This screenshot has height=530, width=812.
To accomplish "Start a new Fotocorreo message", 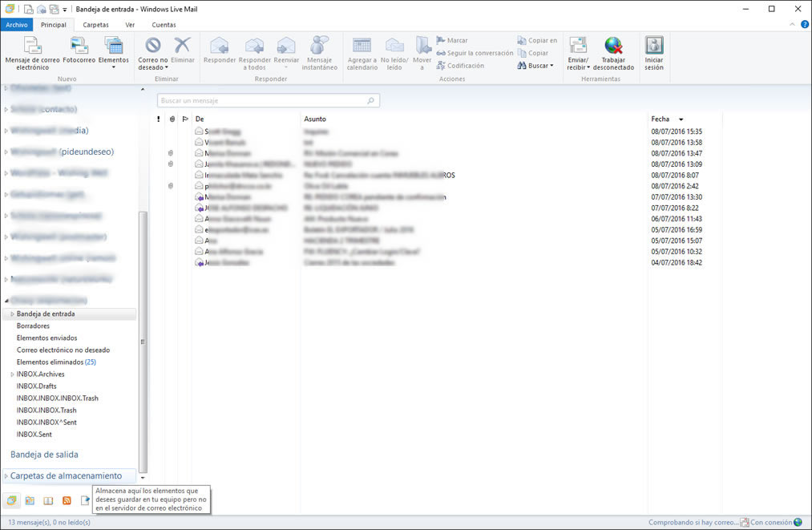I will (x=79, y=51).
